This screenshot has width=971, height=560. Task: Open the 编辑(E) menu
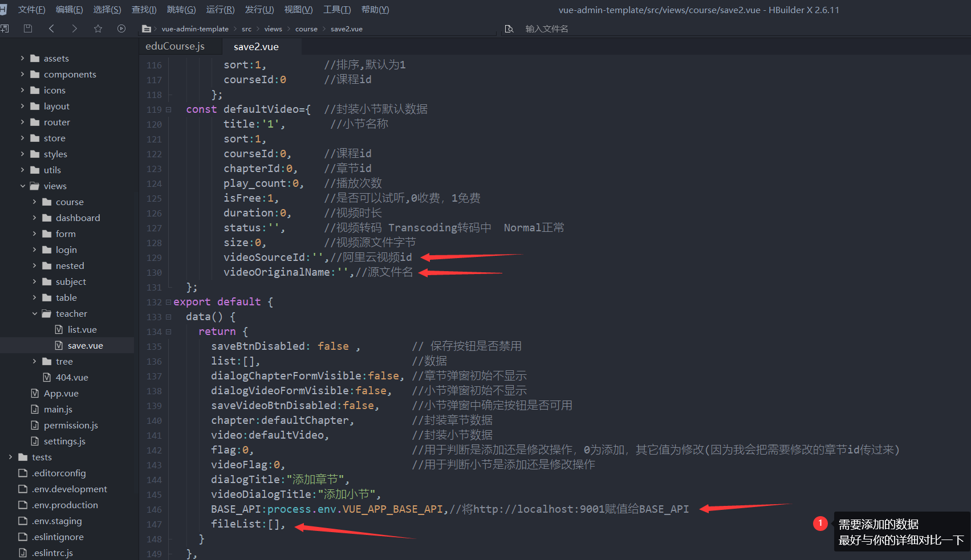(69, 10)
